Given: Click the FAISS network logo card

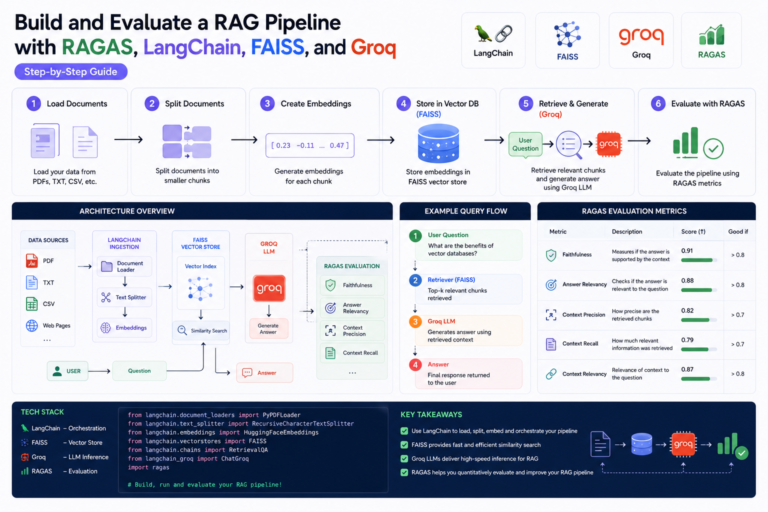Looking at the screenshot, I should point(567,40).
